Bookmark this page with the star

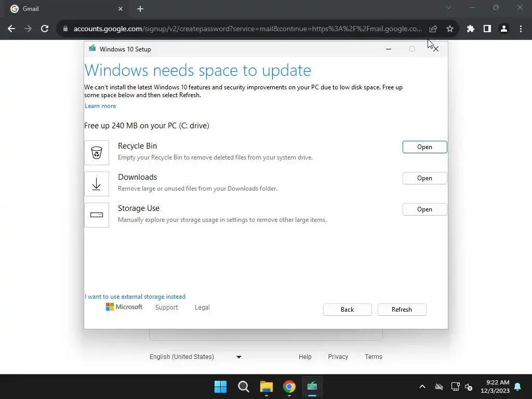point(450,29)
